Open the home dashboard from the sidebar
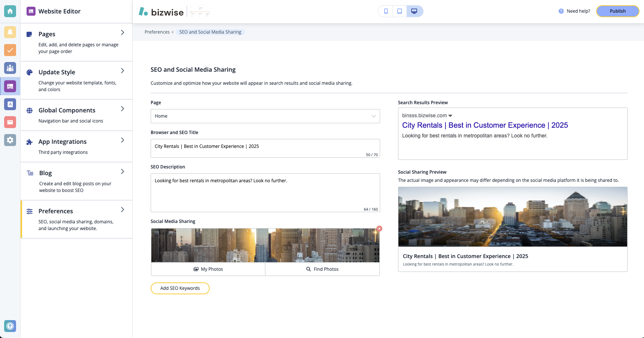 [10, 11]
